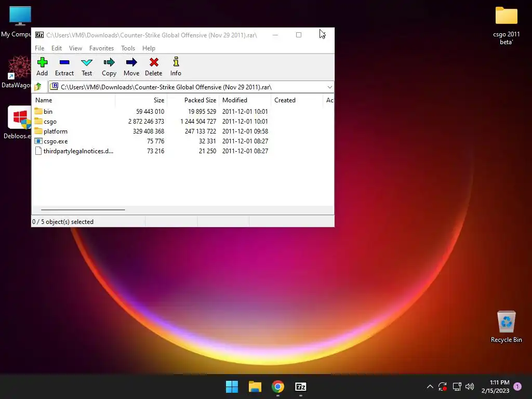The image size is (532, 399).
Task: Click packed size 19 895 529
Action: point(202,112)
